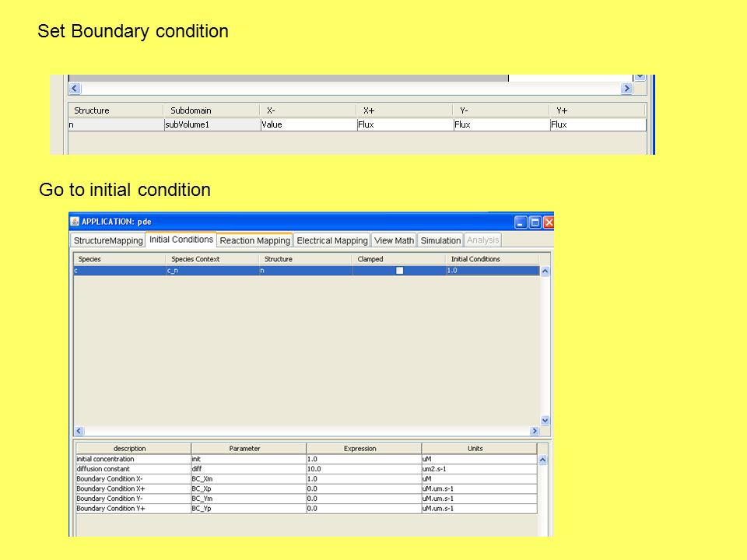
Task: Select structure n cell in boundary table
Action: 116,124
